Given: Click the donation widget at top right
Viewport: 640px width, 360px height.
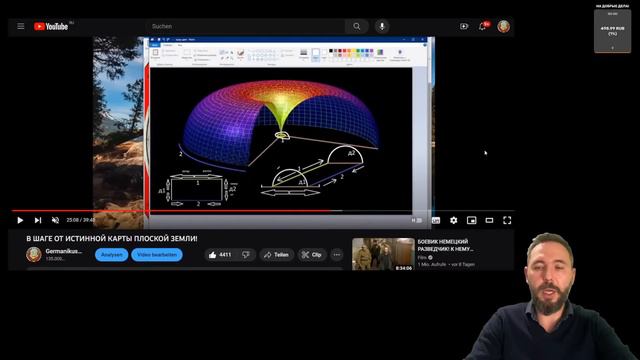Looking at the screenshot, I should [612, 31].
